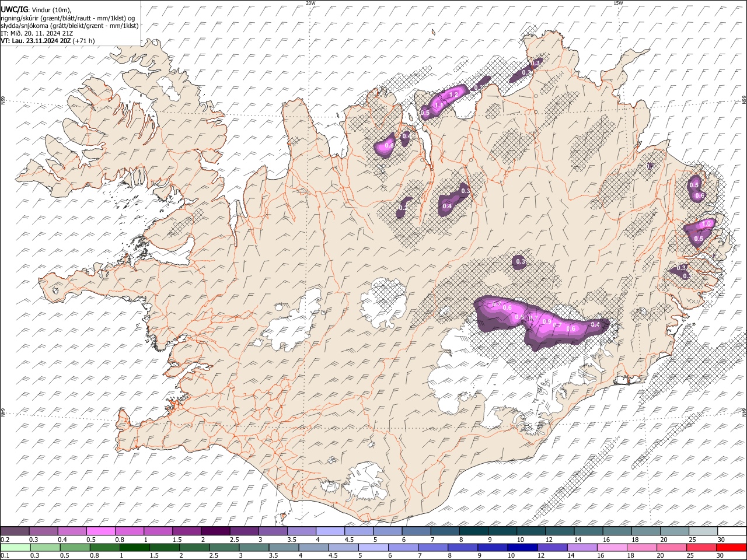
Task: Click the white Mýrdalsjökull glacier near the south coast
Action: coord(365,481)
